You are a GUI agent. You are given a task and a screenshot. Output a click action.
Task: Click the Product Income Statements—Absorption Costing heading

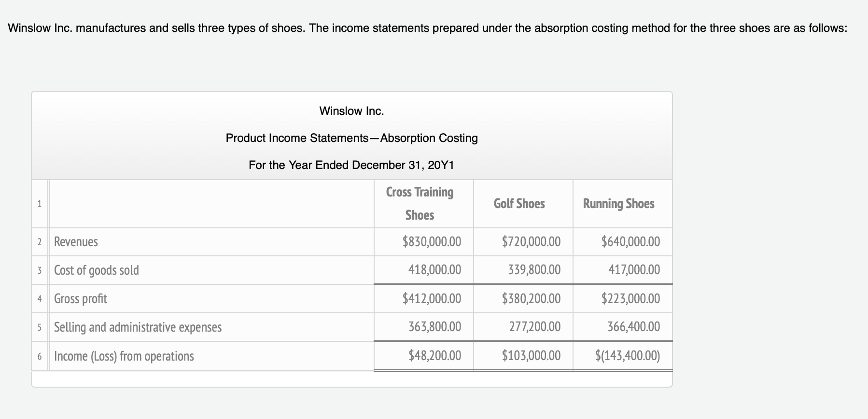tap(351, 138)
